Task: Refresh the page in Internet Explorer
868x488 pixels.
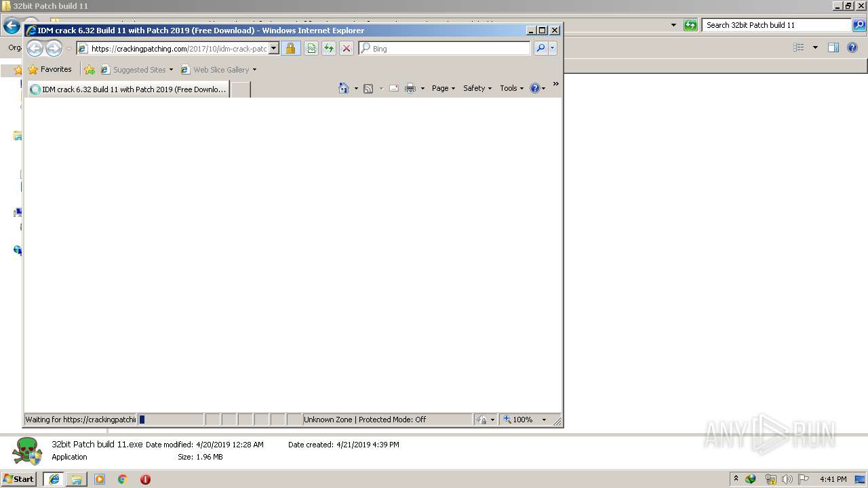Action: [x=329, y=49]
